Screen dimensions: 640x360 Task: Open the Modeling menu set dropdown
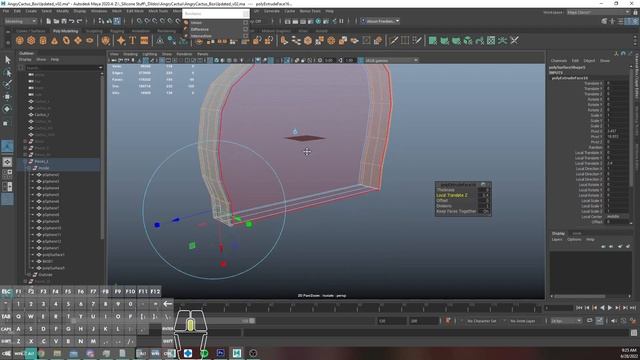pyautogui.click(x=20, y=21)
